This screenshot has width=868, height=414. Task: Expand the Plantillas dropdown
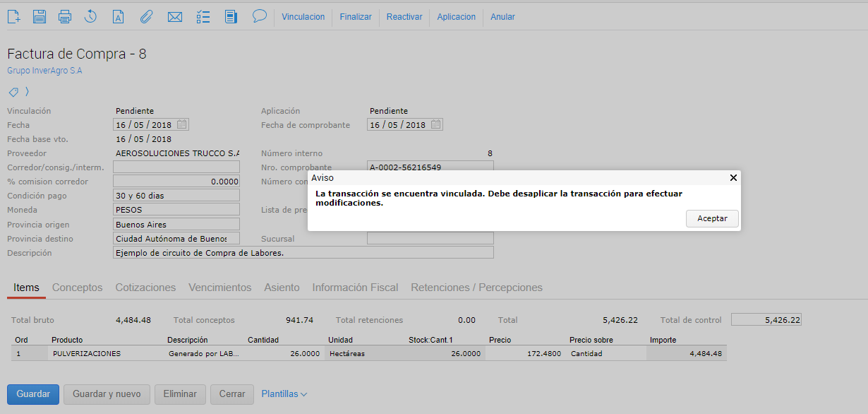tap(284, 394)
